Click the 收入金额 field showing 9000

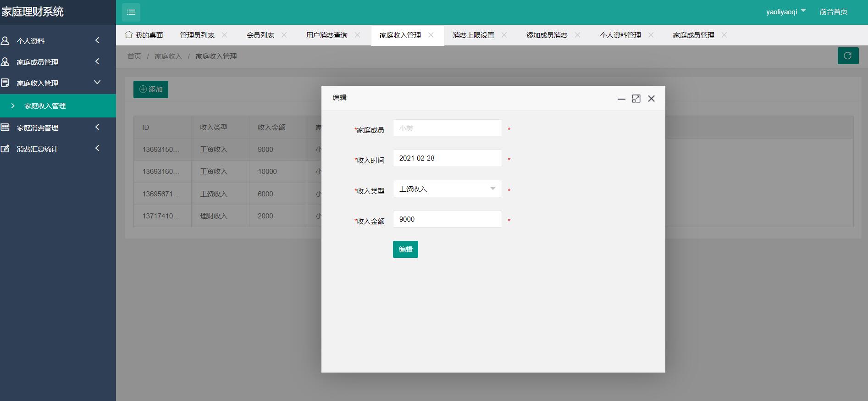point(448,219)
